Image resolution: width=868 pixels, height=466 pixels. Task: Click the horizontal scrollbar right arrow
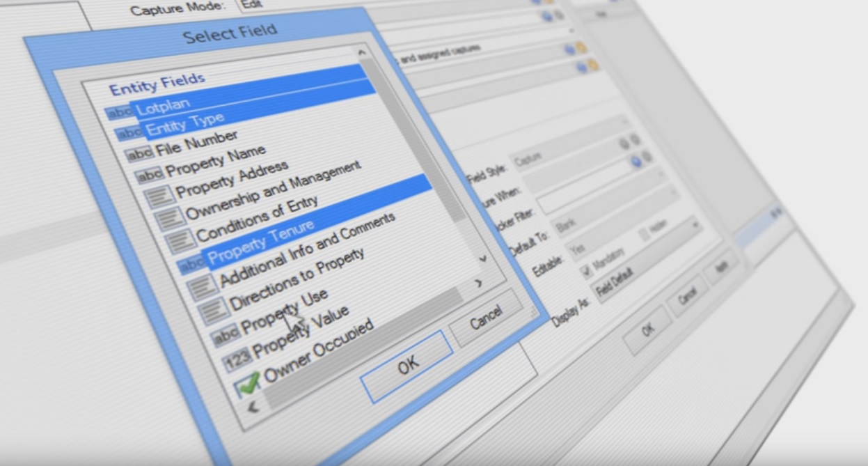click(x=478, y=283)
